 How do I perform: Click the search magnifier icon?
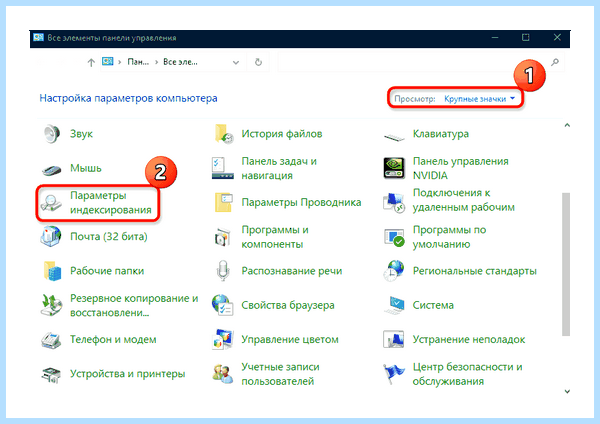pos(555,62)
